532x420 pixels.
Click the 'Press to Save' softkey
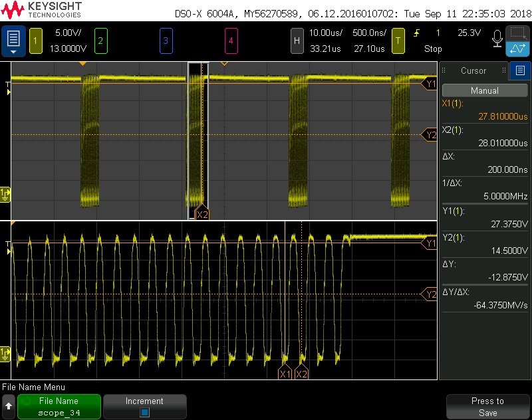488,407
